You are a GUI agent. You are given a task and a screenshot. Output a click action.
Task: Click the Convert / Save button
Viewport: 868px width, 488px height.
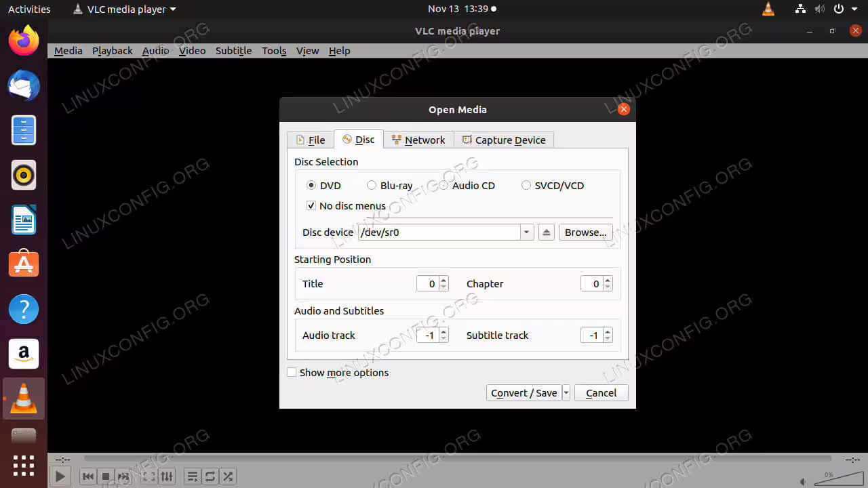pos(524,393)
